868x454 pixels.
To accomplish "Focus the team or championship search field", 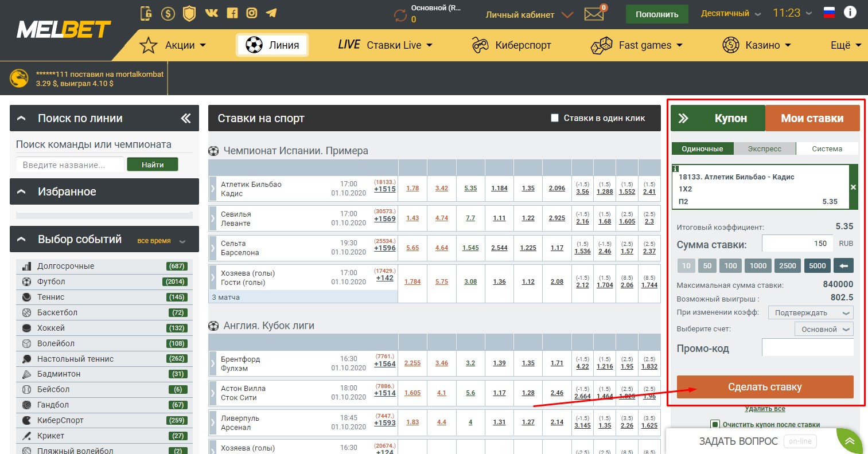I will [x=70, y=165].
